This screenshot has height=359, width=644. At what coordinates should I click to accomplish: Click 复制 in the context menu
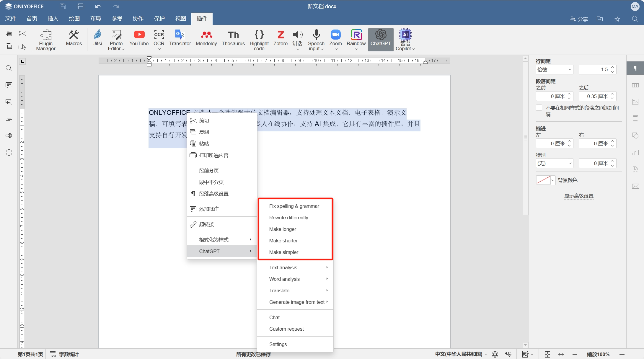(222, 132)
